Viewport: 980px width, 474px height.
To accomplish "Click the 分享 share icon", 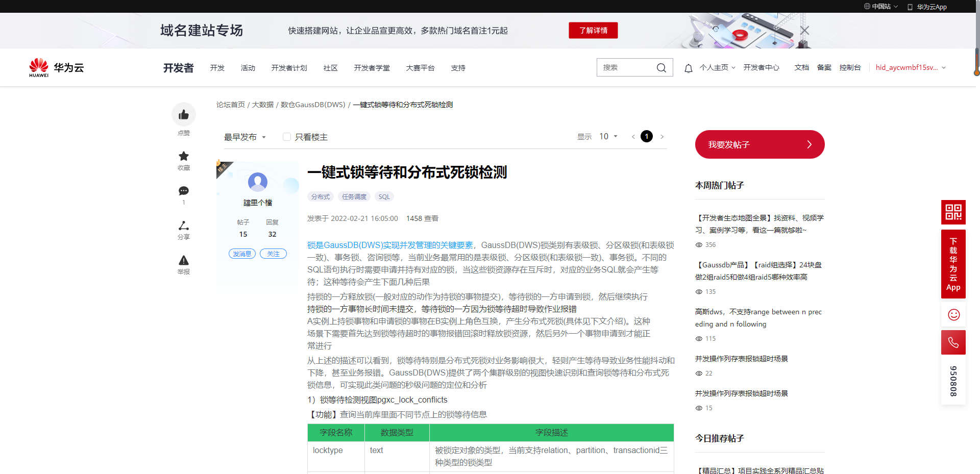I will pyautogui.click(x=184, y=226).
